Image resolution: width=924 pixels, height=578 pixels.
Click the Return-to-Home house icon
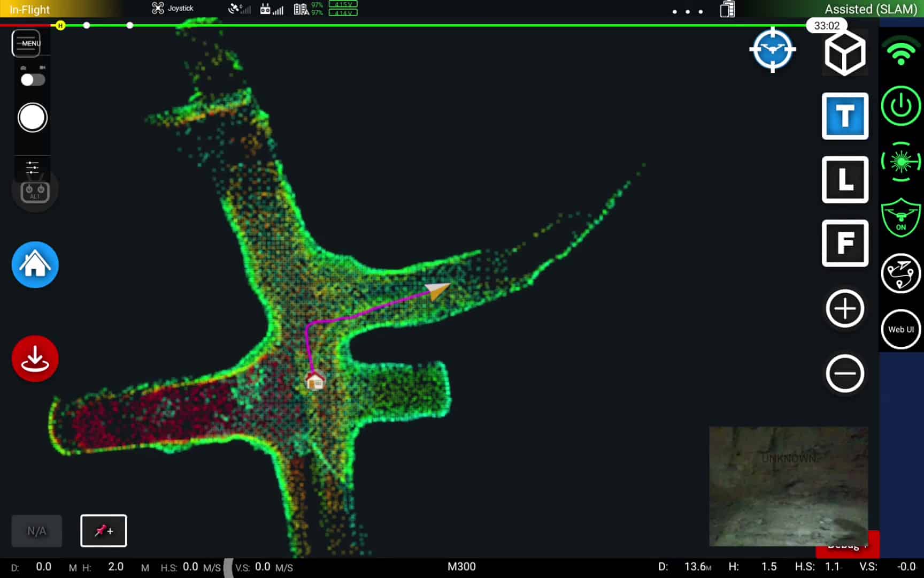click(x=35, y=265)
